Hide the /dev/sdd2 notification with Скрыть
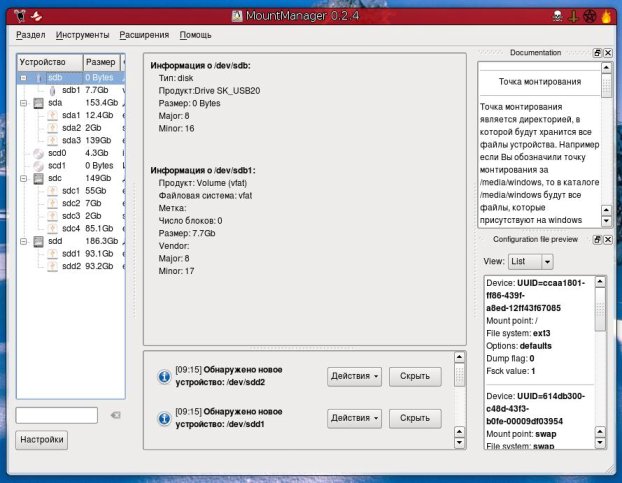The image size is (622, 483). [415, 376]
